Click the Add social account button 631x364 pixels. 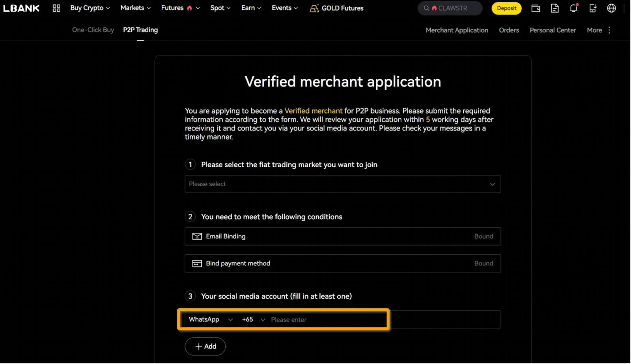pyautogui.click(x=205, y=346)
